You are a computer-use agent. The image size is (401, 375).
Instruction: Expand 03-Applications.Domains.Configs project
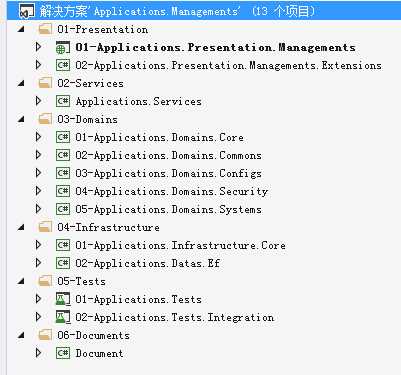click(x=39, y=173)
